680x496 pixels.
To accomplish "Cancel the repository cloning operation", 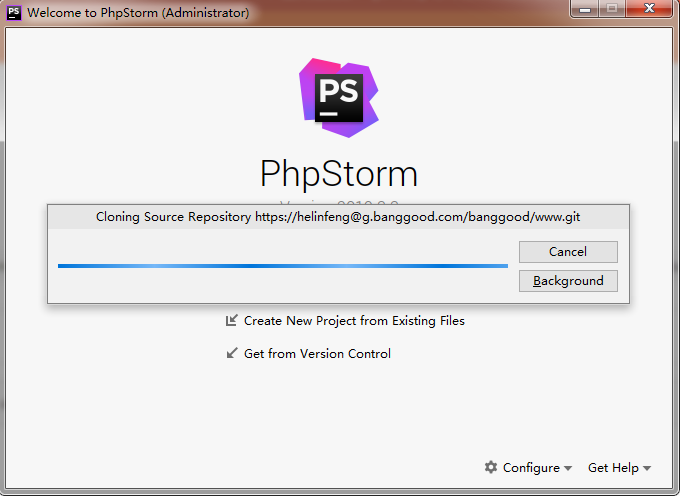I will (x=568, y=252).
